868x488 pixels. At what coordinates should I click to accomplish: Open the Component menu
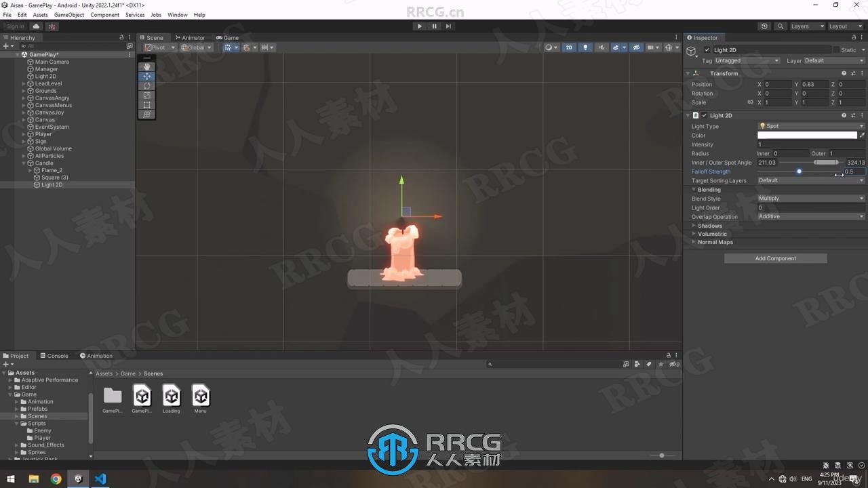pyautogui.click(x=104, y=15)
